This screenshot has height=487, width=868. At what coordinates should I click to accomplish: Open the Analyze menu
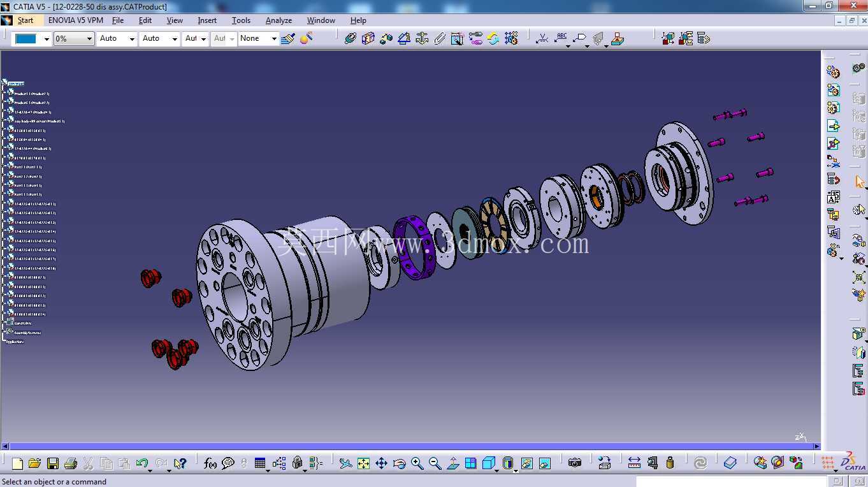(x=278, y=20)
